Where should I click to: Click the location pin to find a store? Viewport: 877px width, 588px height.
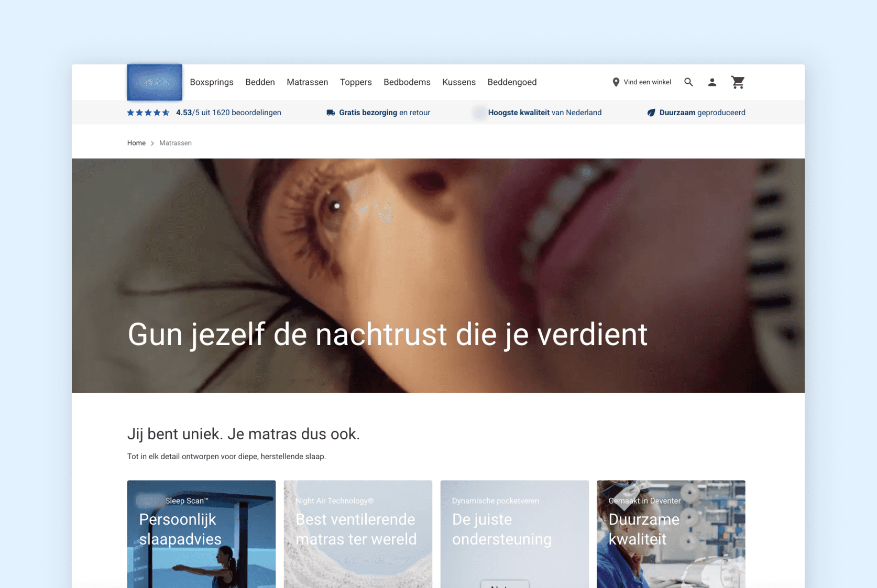(x=616, y=82)
